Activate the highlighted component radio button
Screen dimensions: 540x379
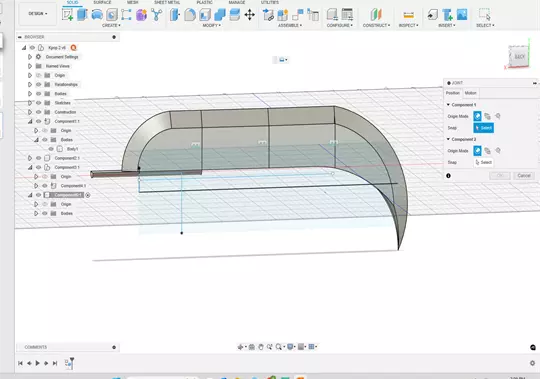click(x=88, y=195)
